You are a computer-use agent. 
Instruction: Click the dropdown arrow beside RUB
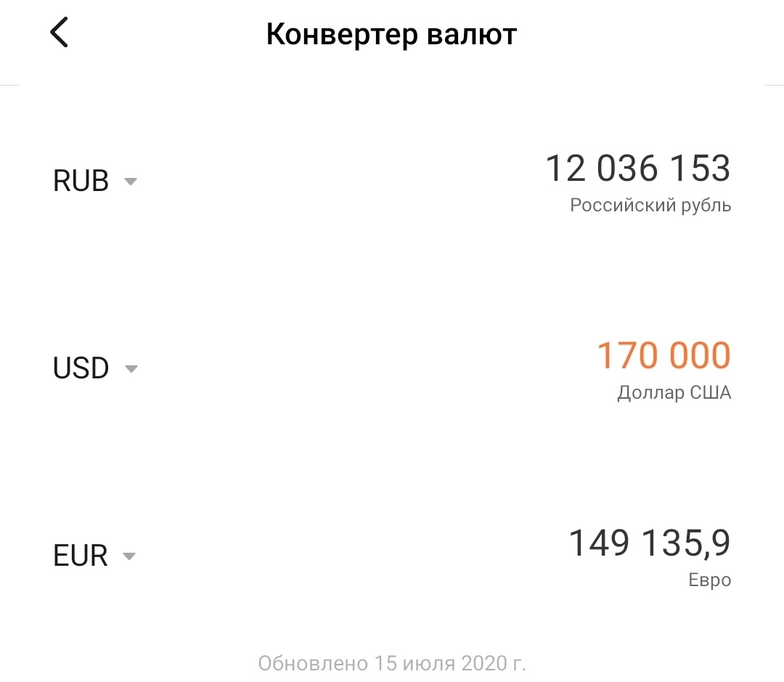[x=131, y=182]
